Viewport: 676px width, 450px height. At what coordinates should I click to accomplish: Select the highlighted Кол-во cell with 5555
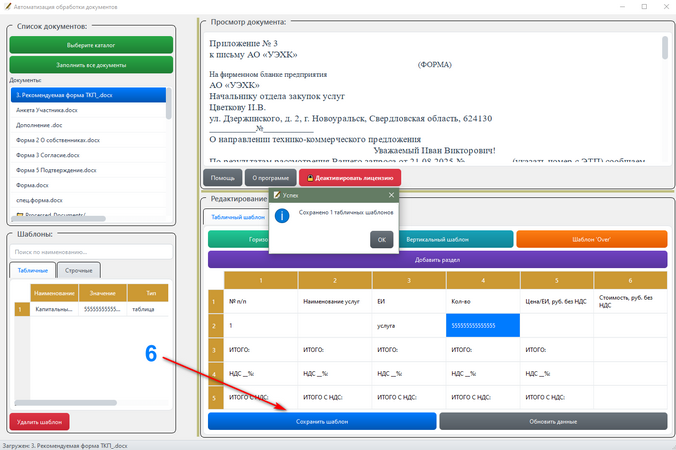coord(483,325)
